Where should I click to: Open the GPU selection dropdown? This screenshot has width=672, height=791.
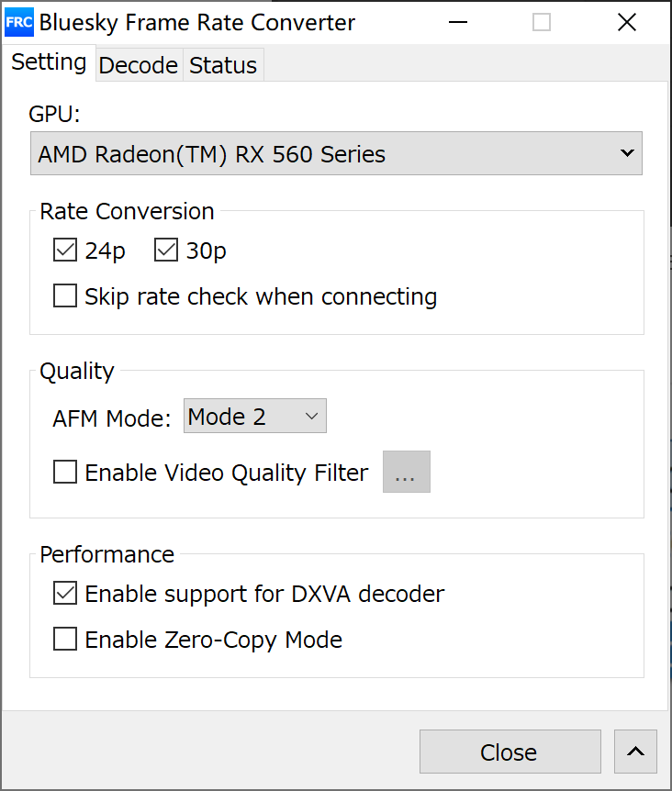pyautogui.click(x=336, y=154)
